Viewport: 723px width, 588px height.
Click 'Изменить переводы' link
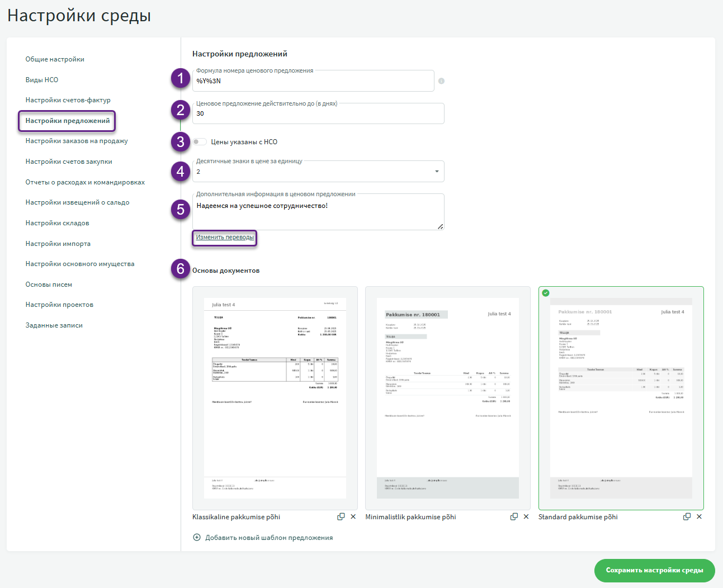tap(225, 238)
